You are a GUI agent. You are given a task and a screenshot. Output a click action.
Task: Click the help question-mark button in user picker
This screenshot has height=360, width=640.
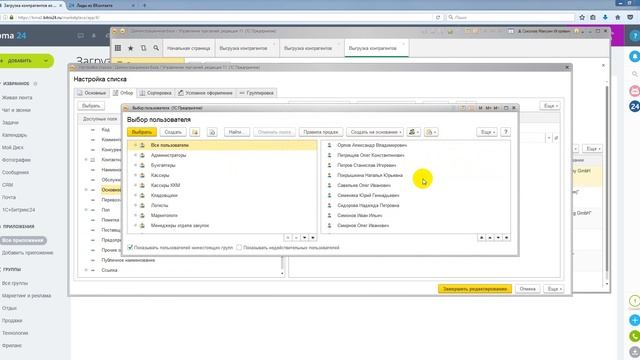coord(506,132)
